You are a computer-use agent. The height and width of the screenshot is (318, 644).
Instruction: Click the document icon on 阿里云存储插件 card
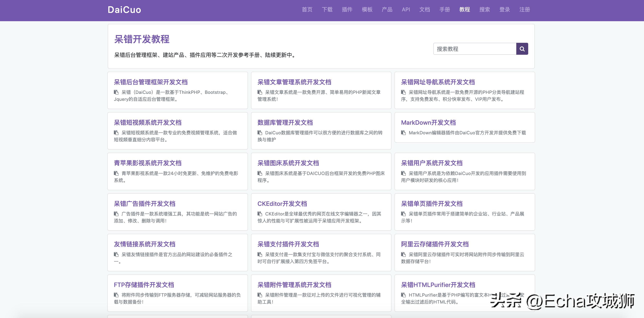coord(403,254)
